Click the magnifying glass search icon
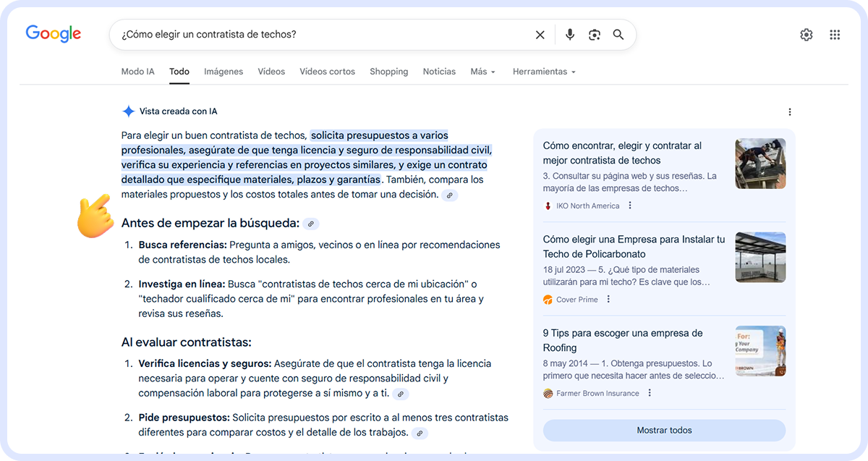The image size is (868, 461). [x=618, y=34]
